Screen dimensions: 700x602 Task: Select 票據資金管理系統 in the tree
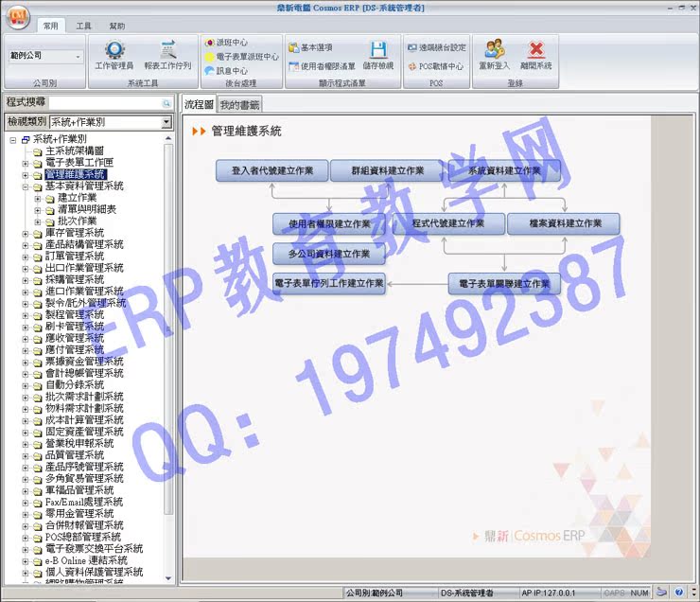click(x=84, y=362)
